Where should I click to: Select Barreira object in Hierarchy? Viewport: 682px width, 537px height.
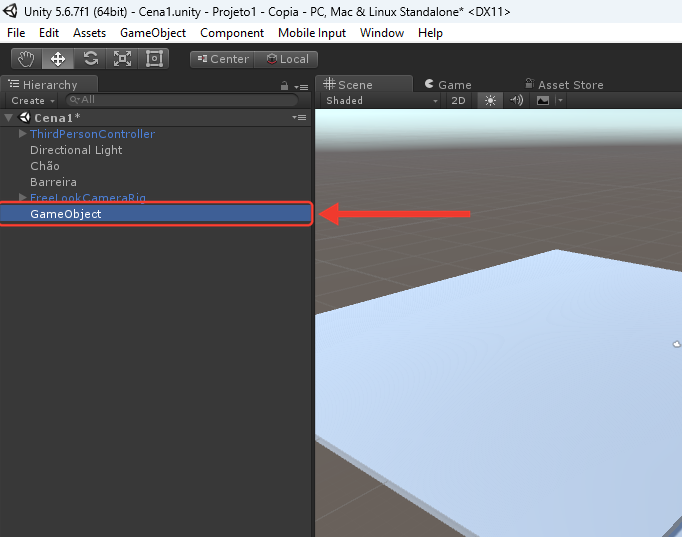coord(53,182)
